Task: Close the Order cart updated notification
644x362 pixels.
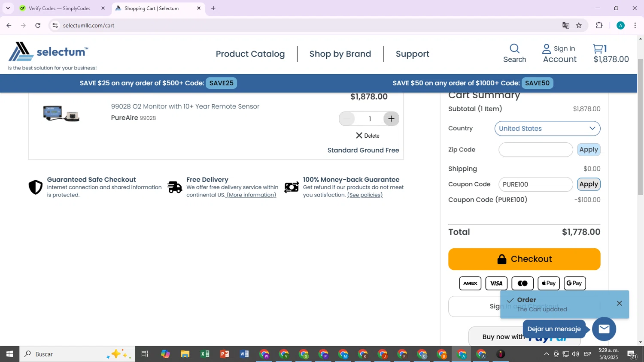Action: click(x=619, y=303)
